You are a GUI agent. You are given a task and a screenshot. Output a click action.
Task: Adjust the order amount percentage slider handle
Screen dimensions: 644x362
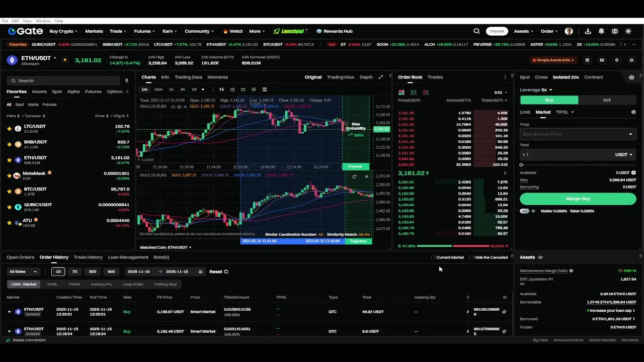(x=521, y=165)
